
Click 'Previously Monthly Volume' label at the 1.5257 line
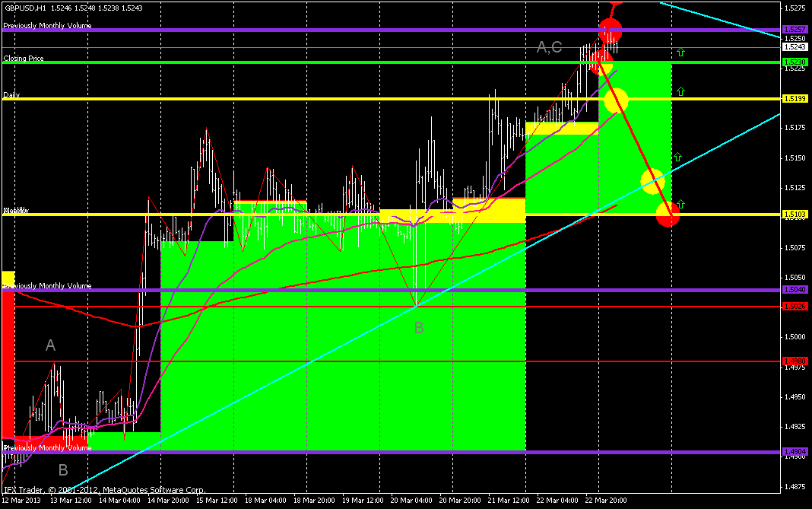point(48,25)
